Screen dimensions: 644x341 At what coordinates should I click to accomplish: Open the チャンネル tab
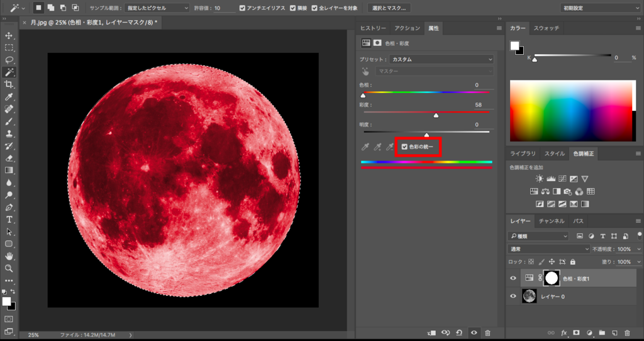[552, 221]
